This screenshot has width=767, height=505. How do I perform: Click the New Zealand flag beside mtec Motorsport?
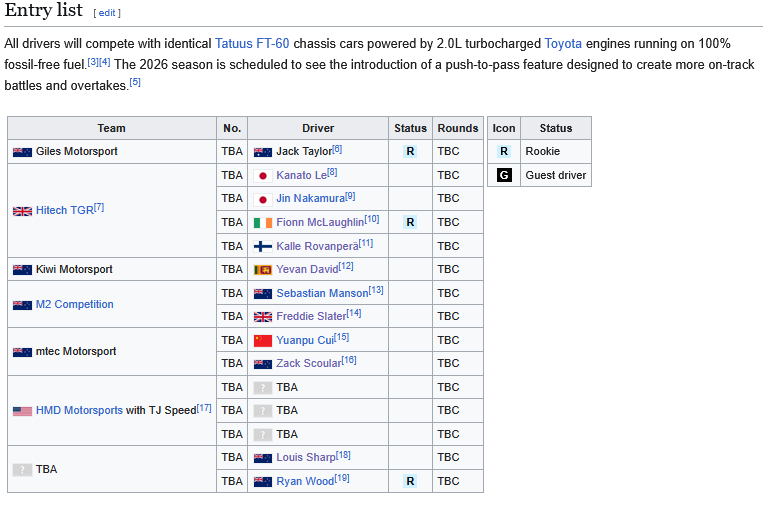[x=22, y=352]
